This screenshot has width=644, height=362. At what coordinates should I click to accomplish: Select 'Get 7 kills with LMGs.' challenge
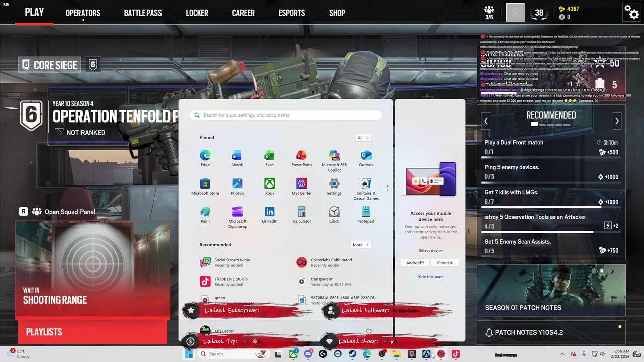551,197
